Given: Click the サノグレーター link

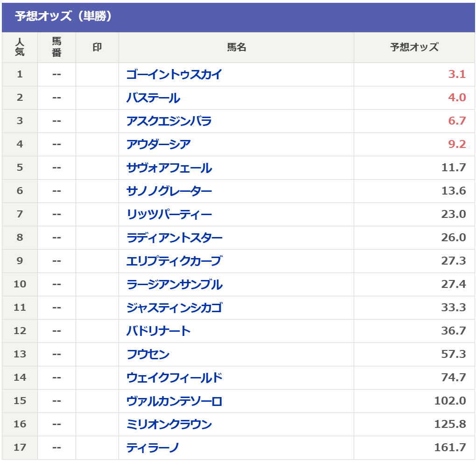Looking at the screenshot, I should point(169,191).
